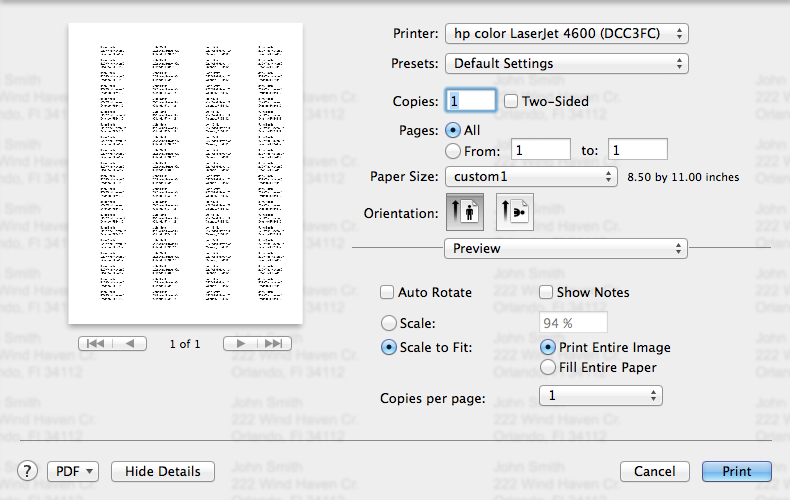
Task: Select Print Entire Image option
Action: (548, 347)
